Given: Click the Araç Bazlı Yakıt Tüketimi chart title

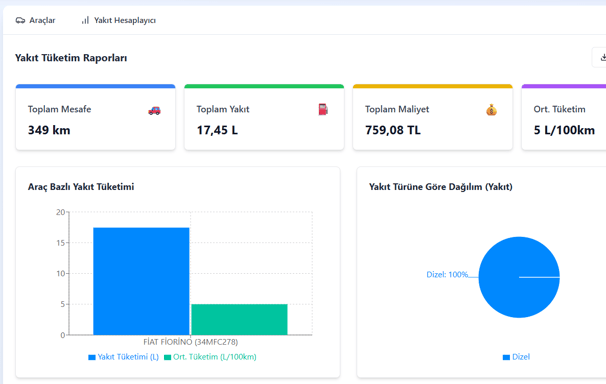Looking at the screenshot, I should [81, 187].
